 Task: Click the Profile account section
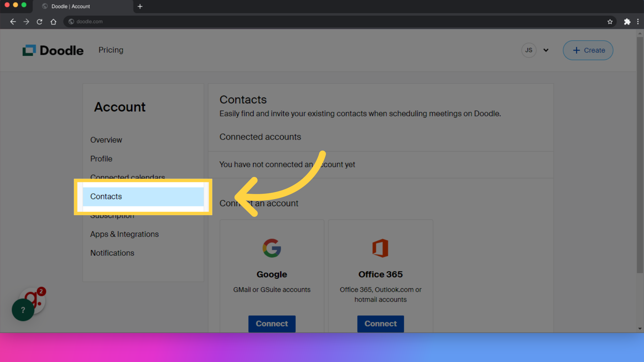click(101, 158)
